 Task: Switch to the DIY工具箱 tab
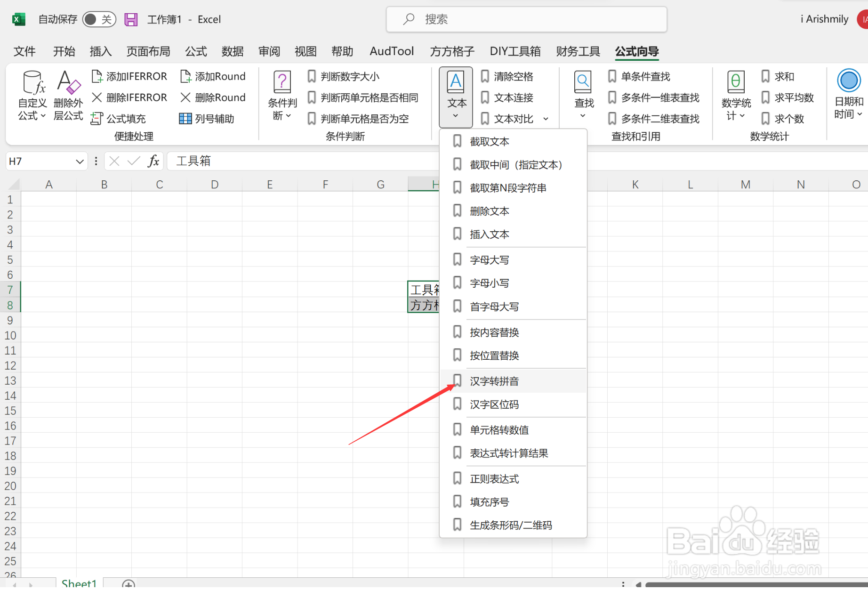[x=515, y=51]
